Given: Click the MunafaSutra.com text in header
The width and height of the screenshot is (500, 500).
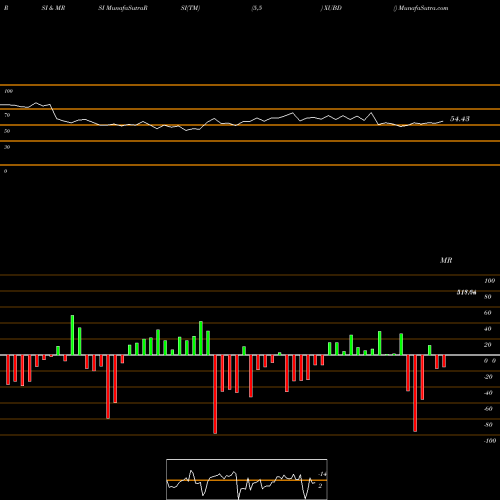Looking at the screenshot, I should [423, 8].
